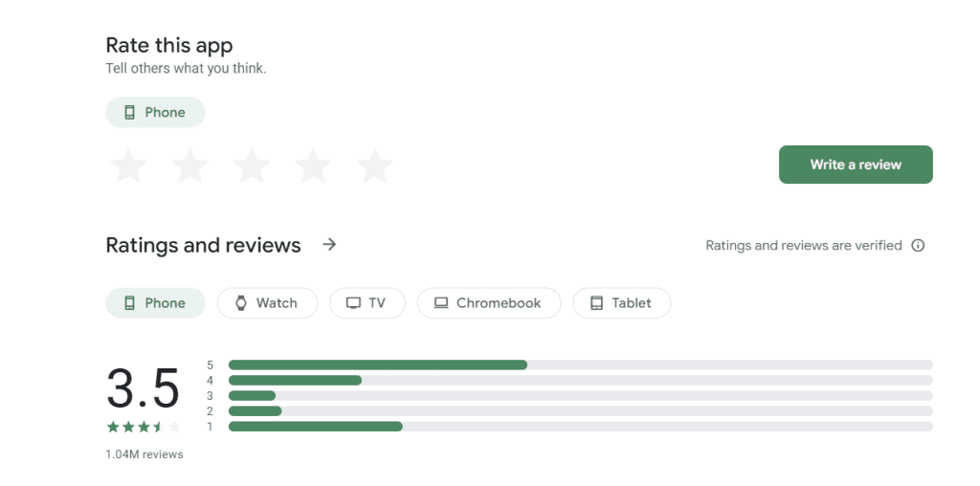Filter reviews by Phone device
Viewport: 980px width, 486px height.
(x=155, y=303)
